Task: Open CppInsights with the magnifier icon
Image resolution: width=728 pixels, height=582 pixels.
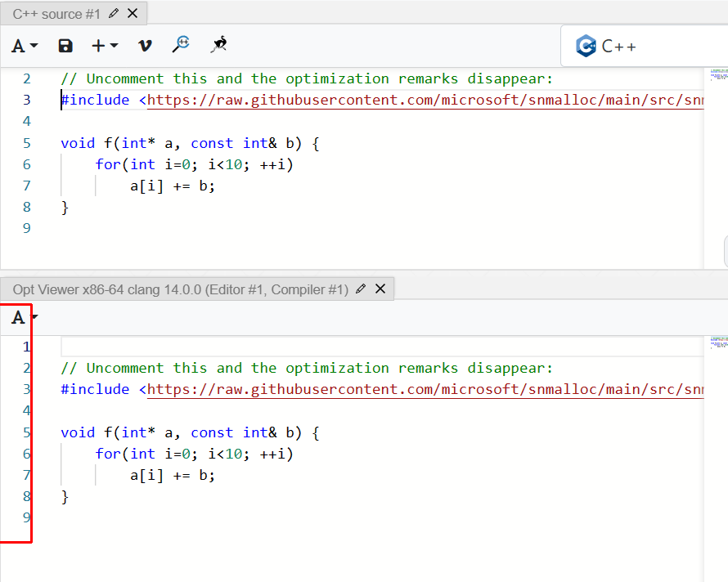Action: click(x=182, y=46)
